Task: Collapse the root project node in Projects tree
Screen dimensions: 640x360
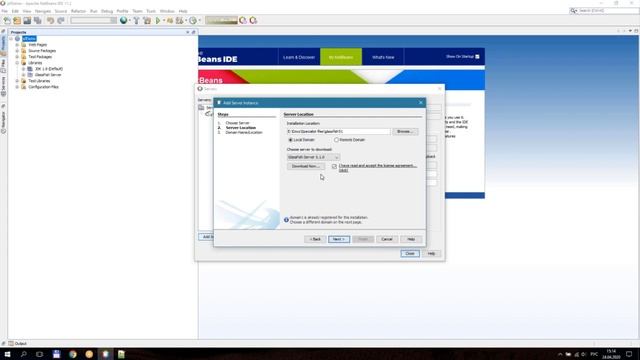Action: pos(11,39)
